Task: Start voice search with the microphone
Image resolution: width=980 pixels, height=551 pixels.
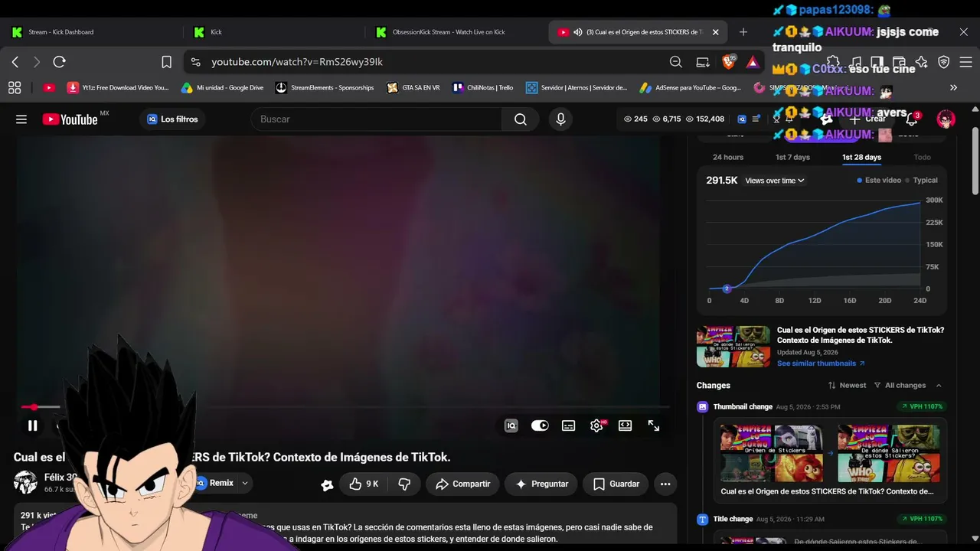Action: pyautogui.click(x=560, y=119)
